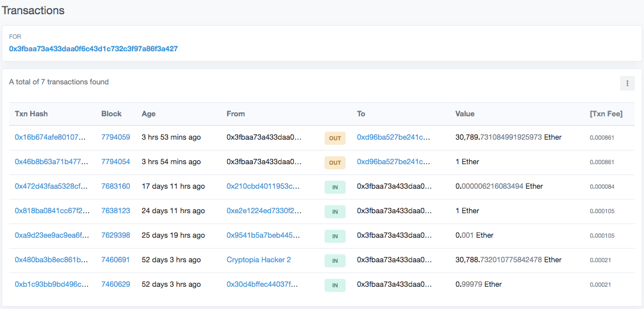Click the 17 days 11 hrs ago age
This screenshot has width=644, height=309.
coord(173,186)
